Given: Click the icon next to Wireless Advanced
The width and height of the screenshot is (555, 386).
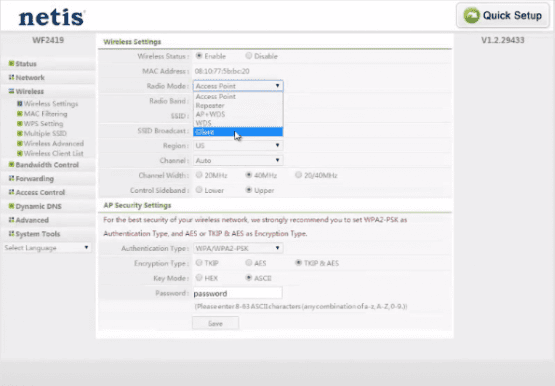Looking at the screenshot, I should [x=20, y=143].
